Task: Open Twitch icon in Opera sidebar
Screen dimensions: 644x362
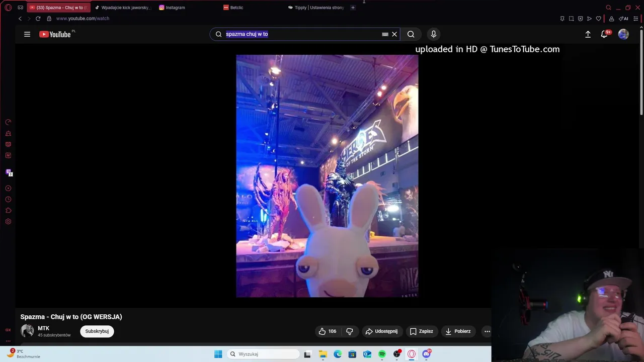Action: [9, 172]
